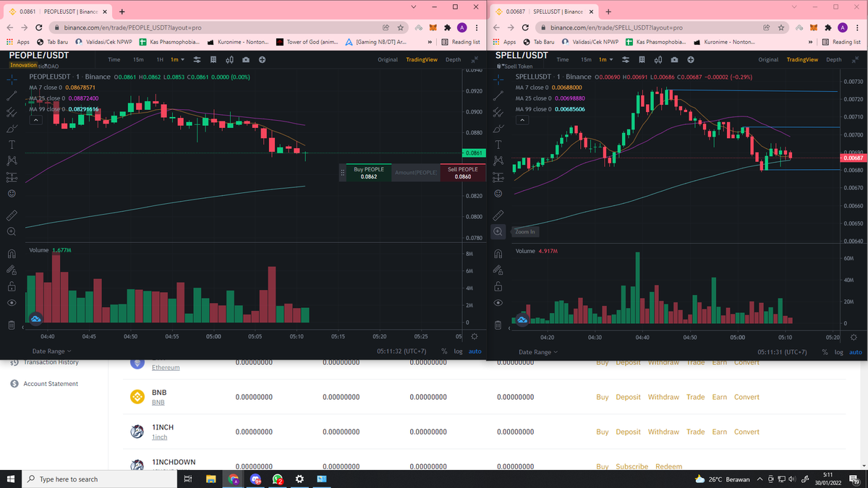Select Time view in SPELL chart
Screen dimensions: 868x488
pos(563,59)
